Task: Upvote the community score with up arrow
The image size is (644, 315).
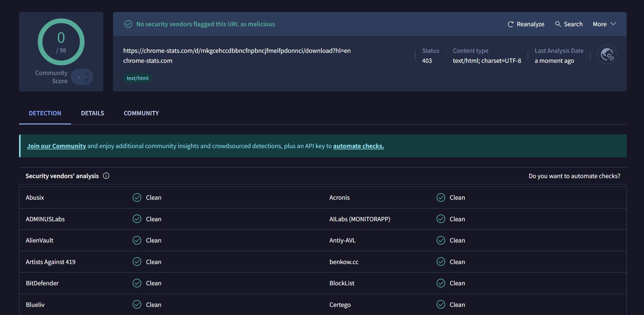Action: point(87,74)
